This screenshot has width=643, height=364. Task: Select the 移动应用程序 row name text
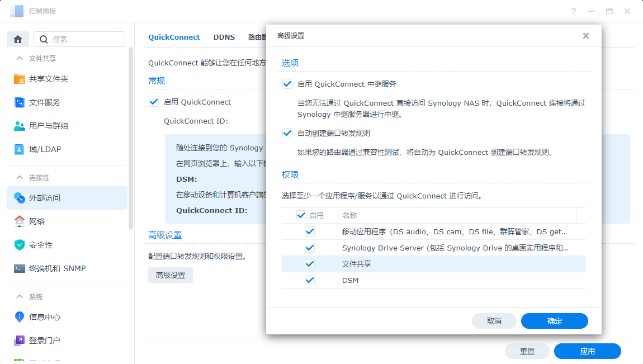click(x=455, y=231)
